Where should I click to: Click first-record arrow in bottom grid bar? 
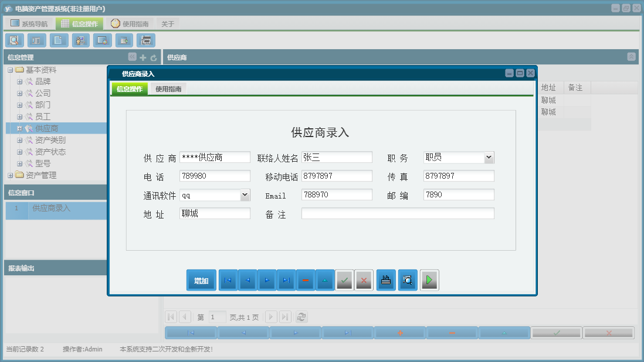[191, 333]
